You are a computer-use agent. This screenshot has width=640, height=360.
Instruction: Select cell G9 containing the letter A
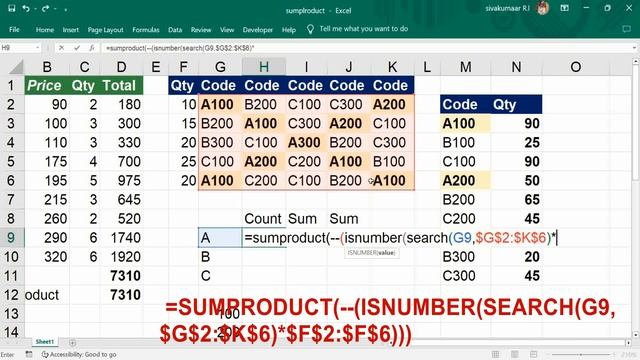coord(220,238)
